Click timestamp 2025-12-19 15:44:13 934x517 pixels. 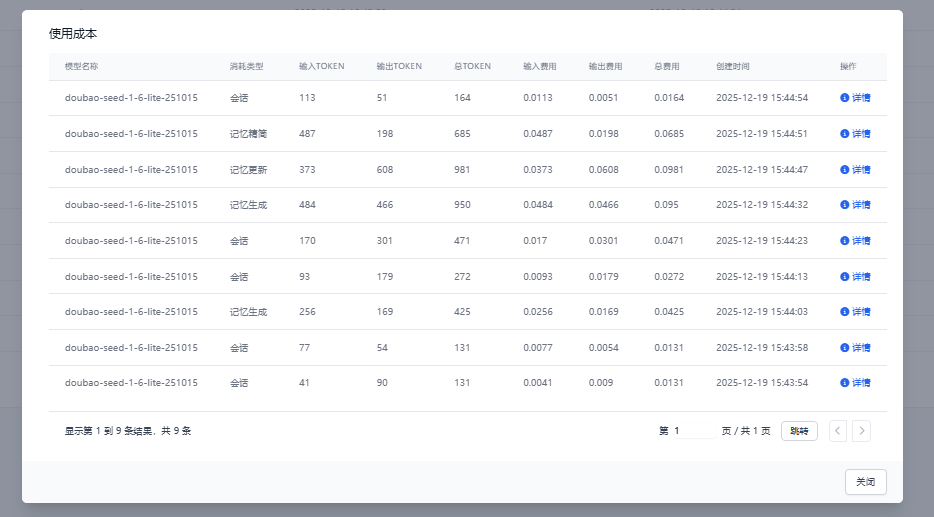tap(762, 276)
